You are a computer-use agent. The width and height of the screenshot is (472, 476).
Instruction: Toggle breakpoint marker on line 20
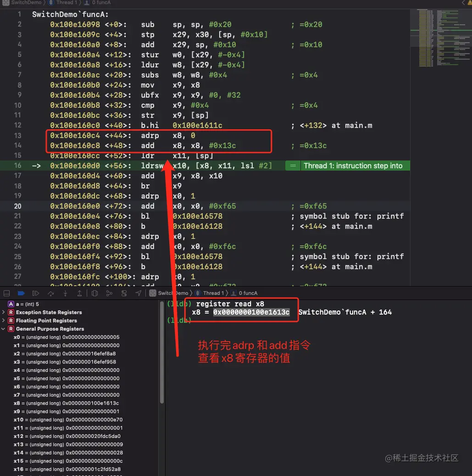point(17,206)
